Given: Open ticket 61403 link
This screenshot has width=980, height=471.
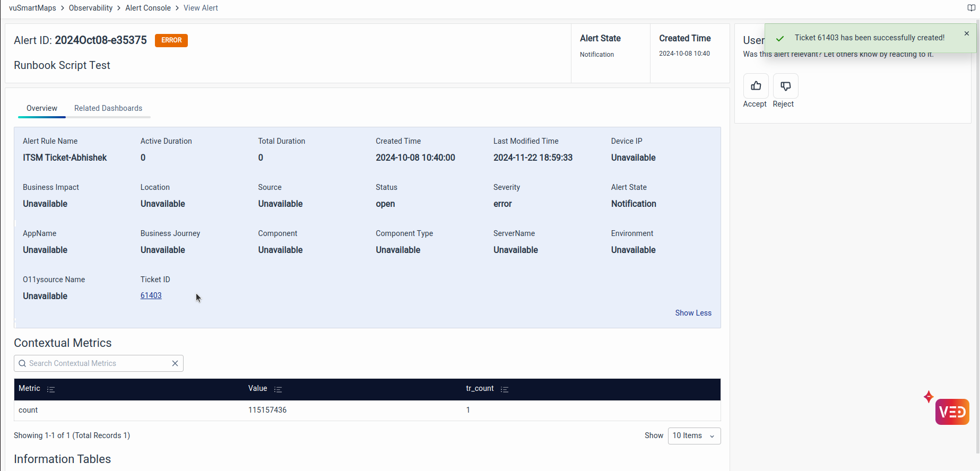Looking at the screenshot, I should pyautogui.click(x=151, y=295).
